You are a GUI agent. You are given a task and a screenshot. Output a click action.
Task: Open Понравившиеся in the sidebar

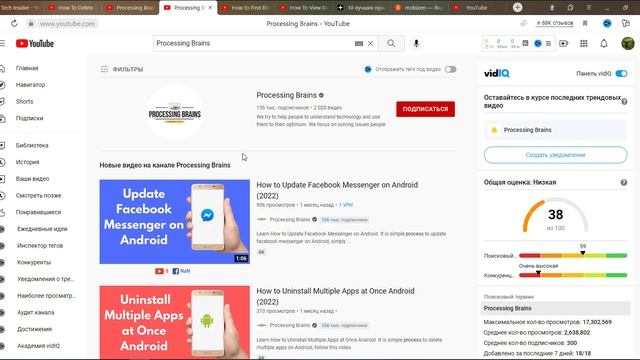tap(38, 212)
